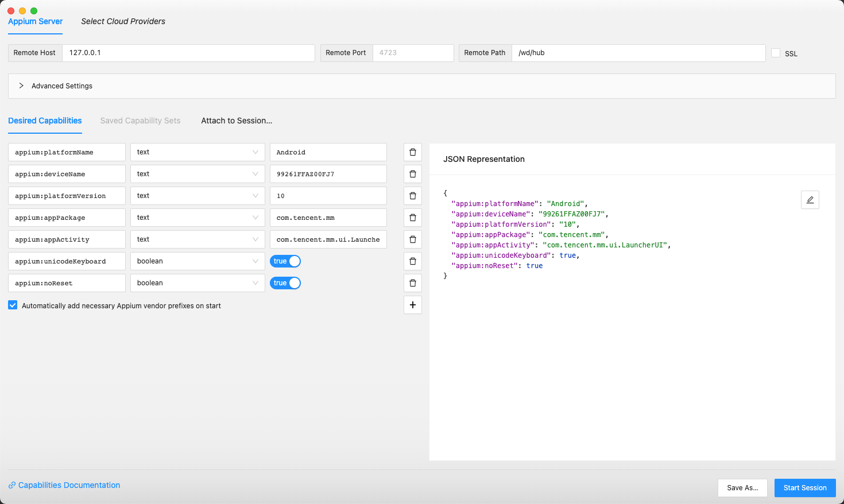Open type dropdown for appium:platformName
This screenshot has height=504, width=844.
tap(197, 152)
